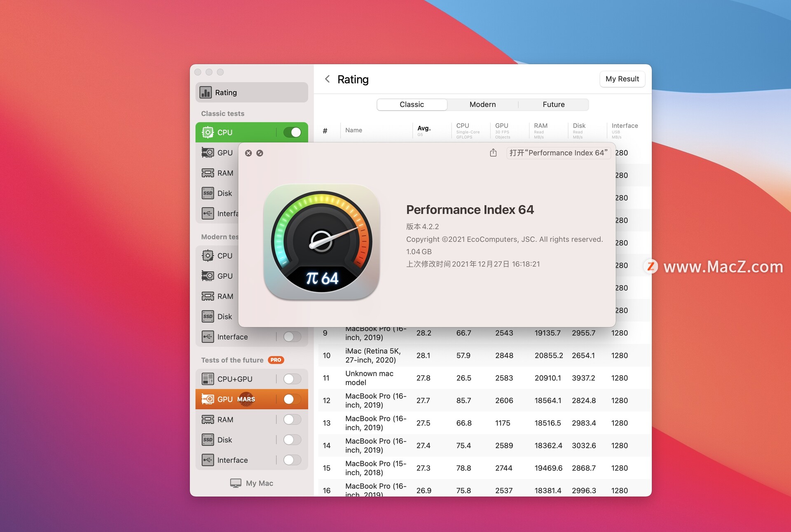This screenshot has height=532, width=791.
Task: Toggle the CPU Classic test switch
Action: pos(293,131)
